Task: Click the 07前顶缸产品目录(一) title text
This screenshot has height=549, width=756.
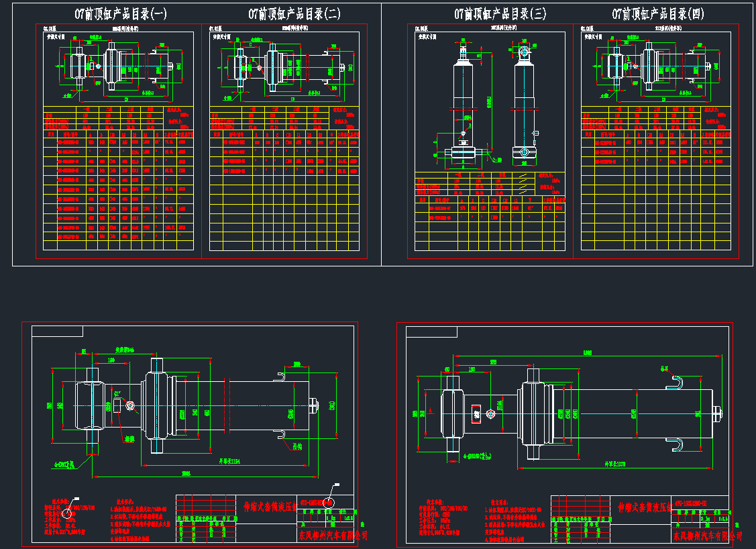Action: [121, 14]
